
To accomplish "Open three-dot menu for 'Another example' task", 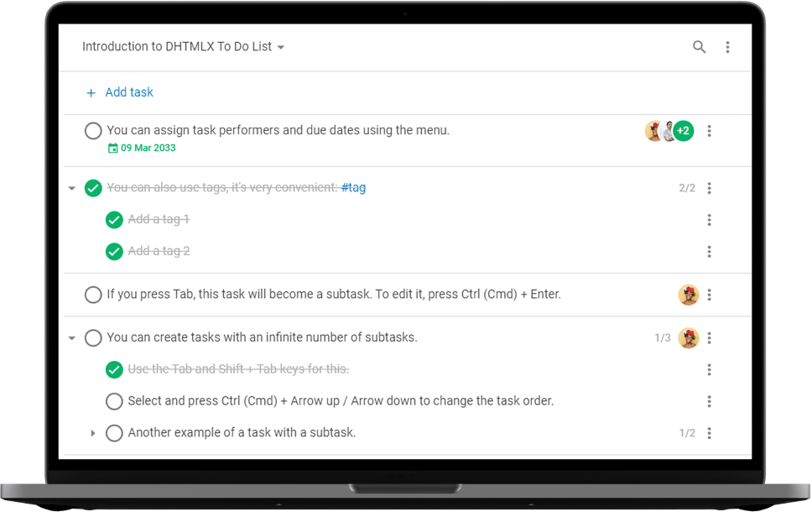I will point(710,433).
